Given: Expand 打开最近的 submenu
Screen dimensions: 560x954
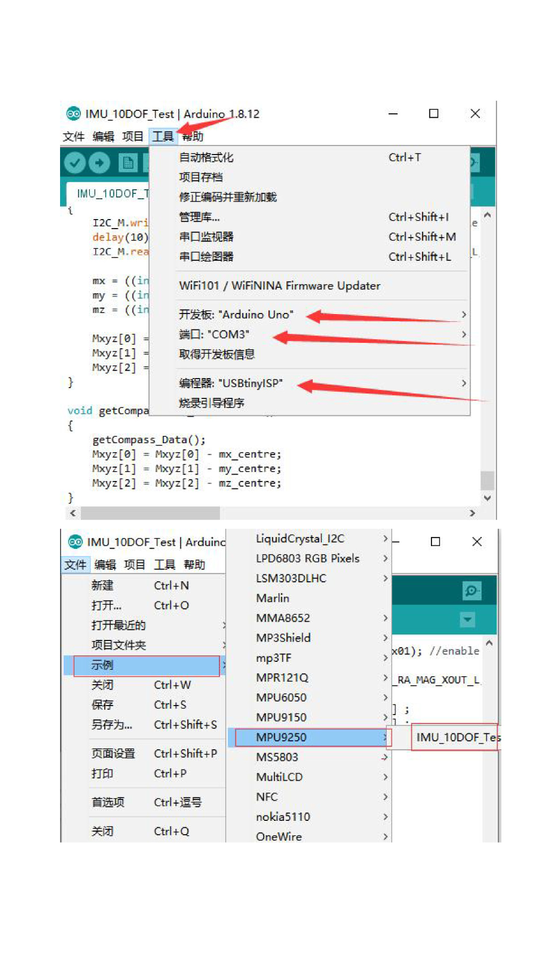Looking at the screenshot, I should click(144, 625).
